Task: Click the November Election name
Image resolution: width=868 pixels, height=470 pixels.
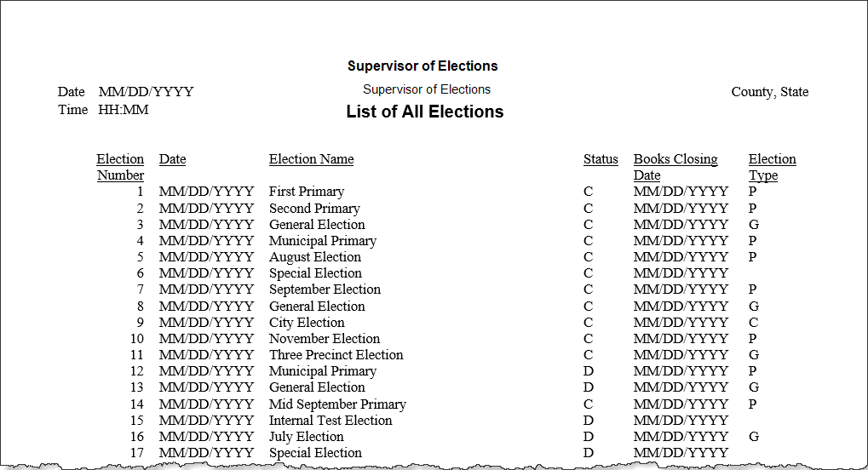Action: (x=325, y=339)
